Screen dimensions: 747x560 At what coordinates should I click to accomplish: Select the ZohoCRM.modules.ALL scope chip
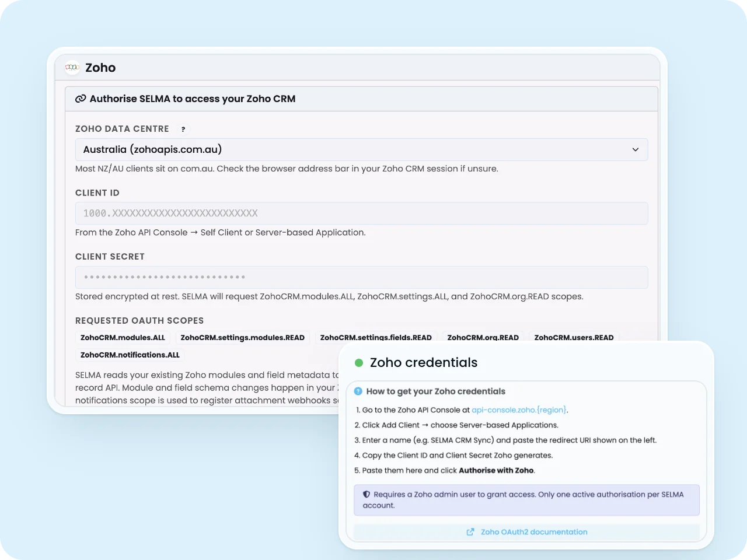[123, 338]
